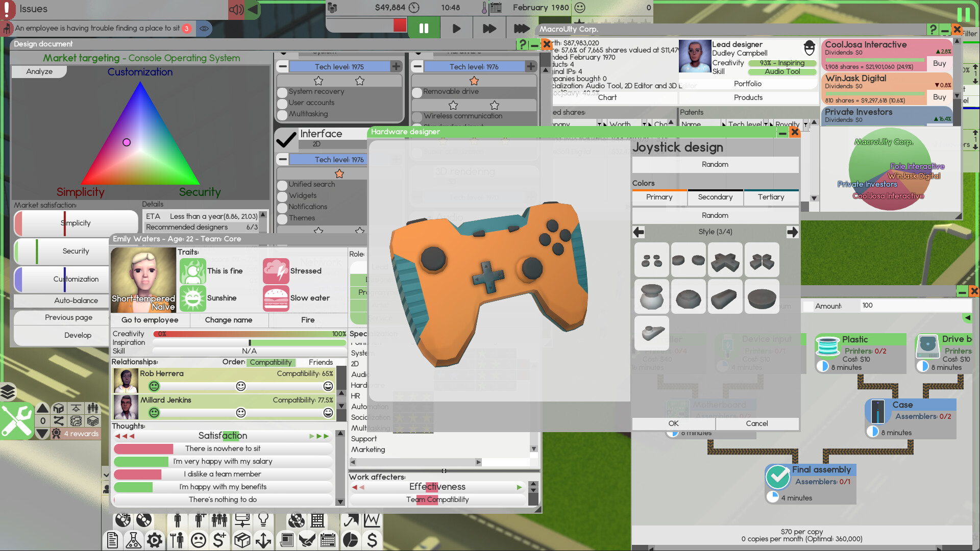Click the Random button for joystick colors
Viewport: 980px width, 551px height.
click(715, 215)
